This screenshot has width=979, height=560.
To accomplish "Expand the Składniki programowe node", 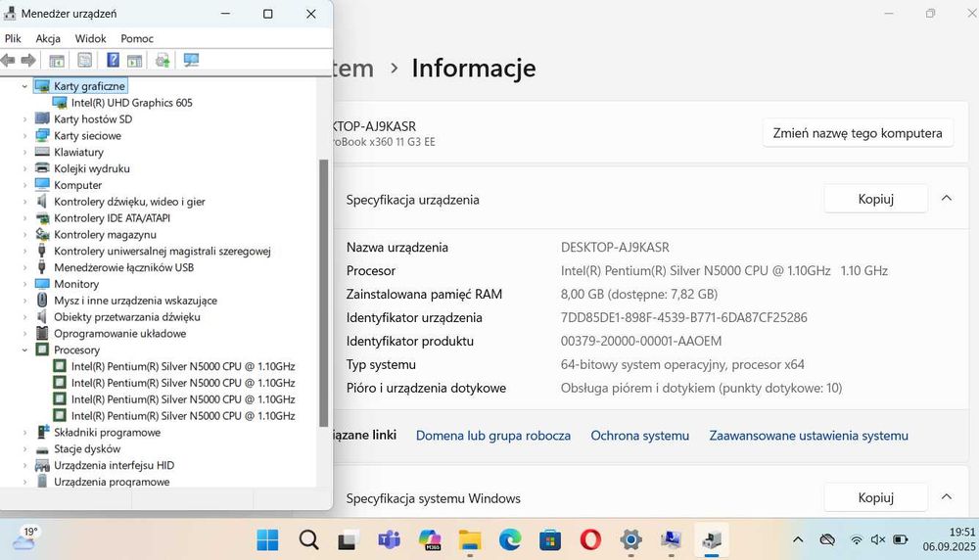I will point(24,433).
